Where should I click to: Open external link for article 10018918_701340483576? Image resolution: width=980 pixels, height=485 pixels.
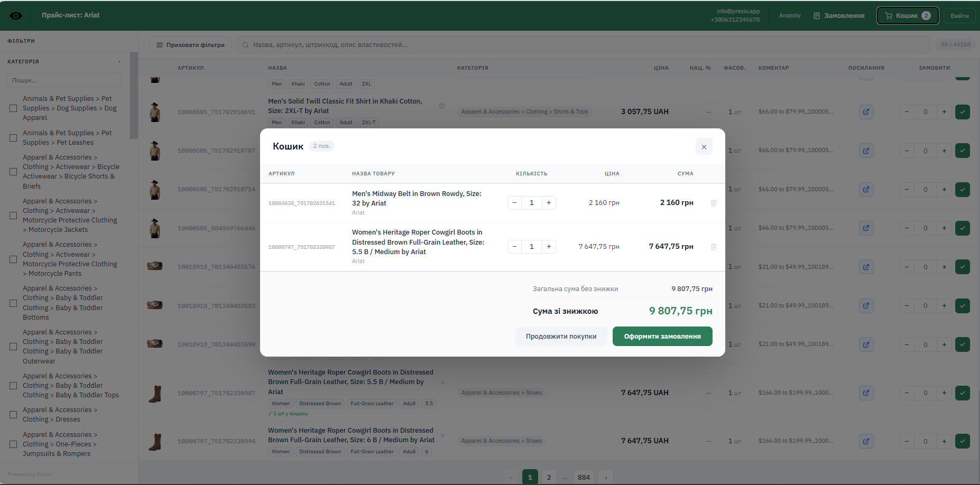(866, 267)
